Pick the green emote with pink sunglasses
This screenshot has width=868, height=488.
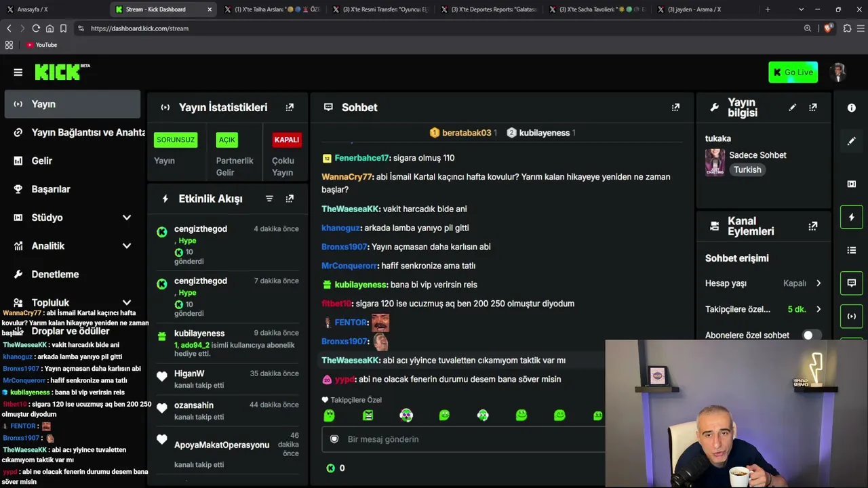(406, 415)
